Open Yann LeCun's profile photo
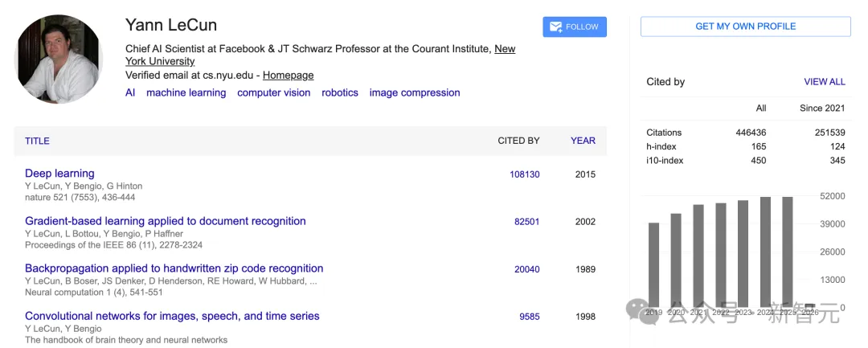The image size is (868, 348). pos(59,59)
